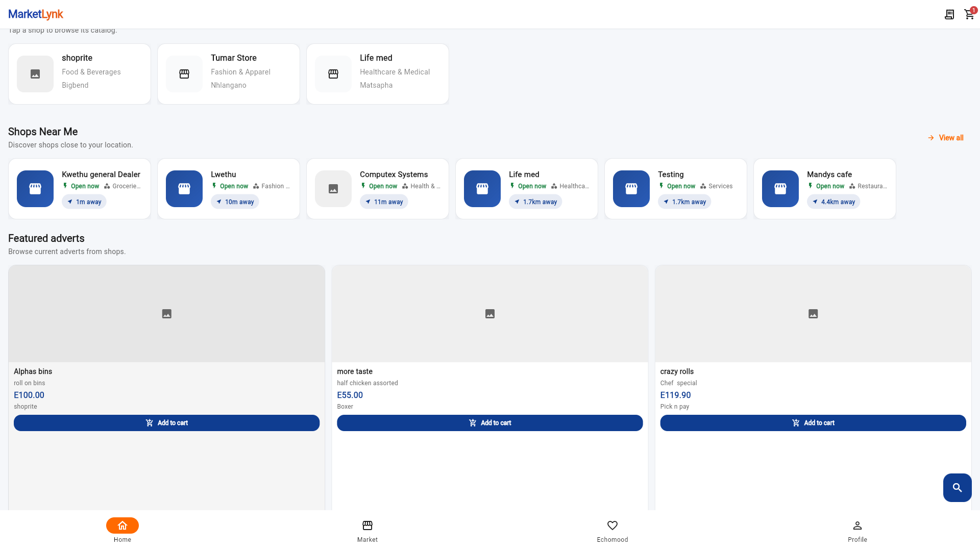This screenshot has height=551, width=980.
Task: Open the Alphas bins advert image
Action: [x=167, y=314]
